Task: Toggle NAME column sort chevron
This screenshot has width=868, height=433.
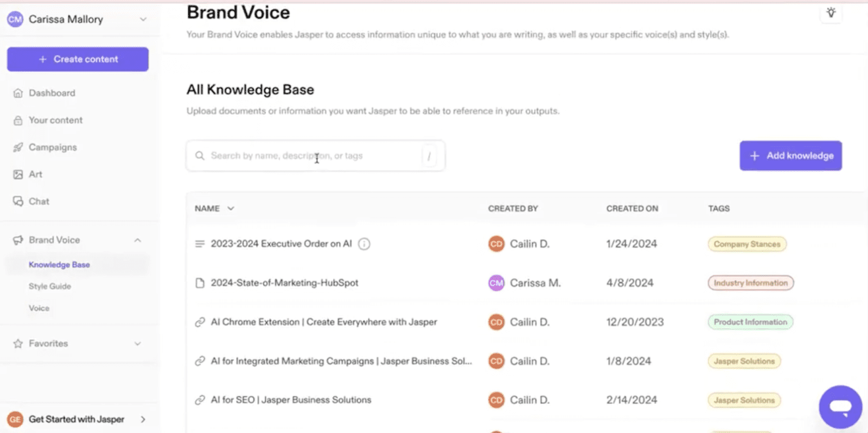Action: (x=231, y=208)
